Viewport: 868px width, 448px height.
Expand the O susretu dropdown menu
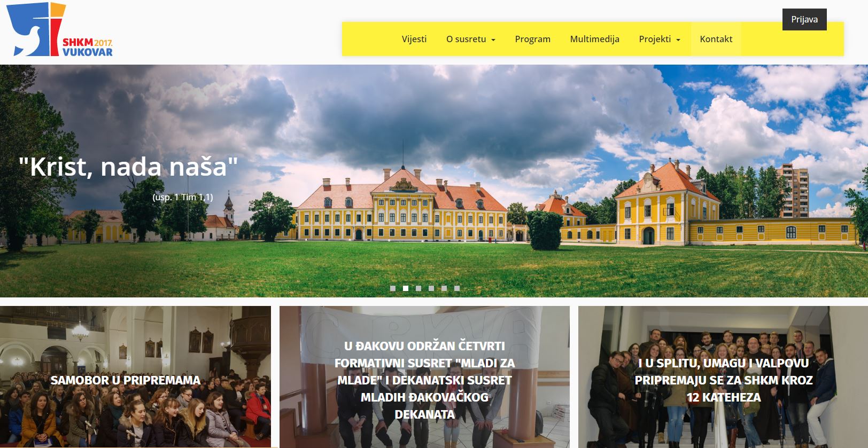pos(471,39)
